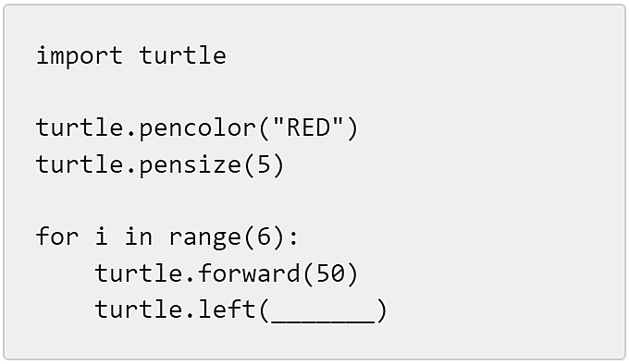This screenshot has height=364, width=629.
Task: Click the colon ending the for line
Action: tap(293, 238)
